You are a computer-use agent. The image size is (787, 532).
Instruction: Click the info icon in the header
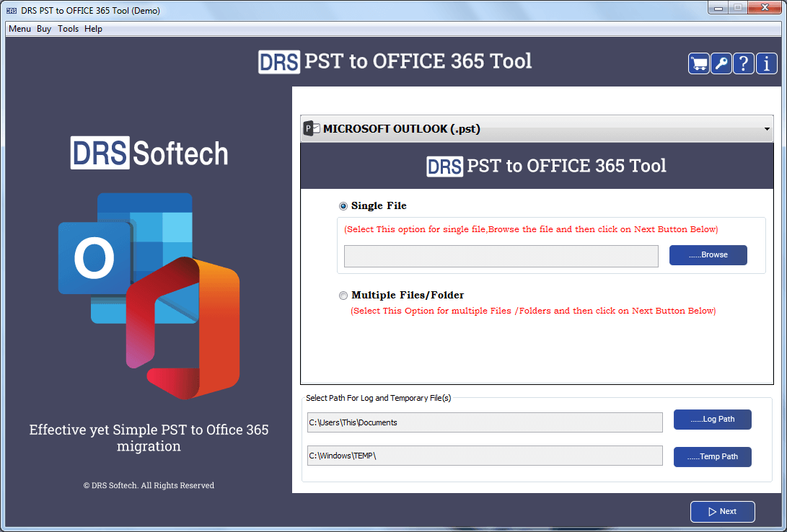766,63
